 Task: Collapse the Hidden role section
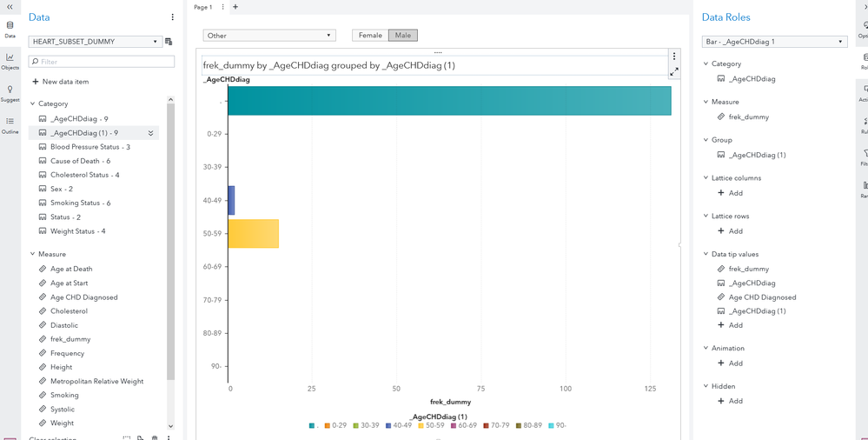[706, 386]
